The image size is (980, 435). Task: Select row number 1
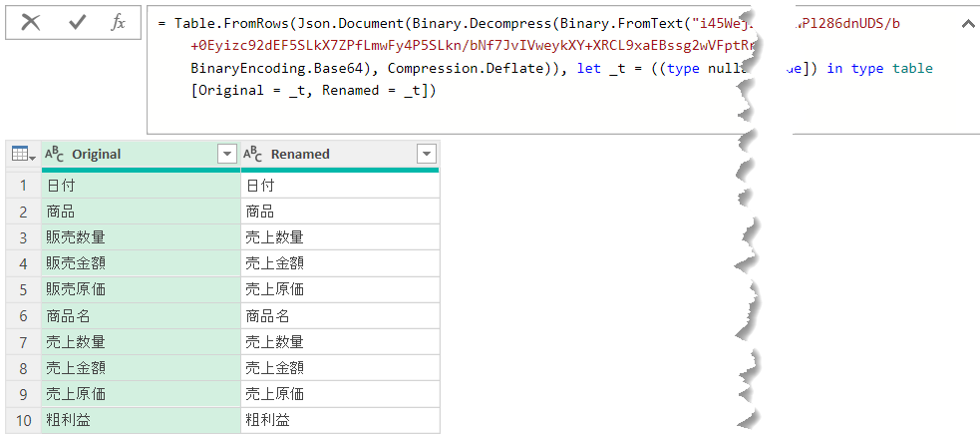tap(24, 186)
